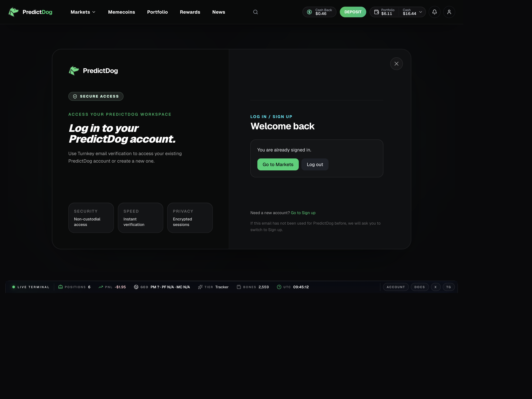Screen dimensions: 532x399
Task: Click the Tier Tracker label
Action: pyautogui.click(x=221, y=287)
